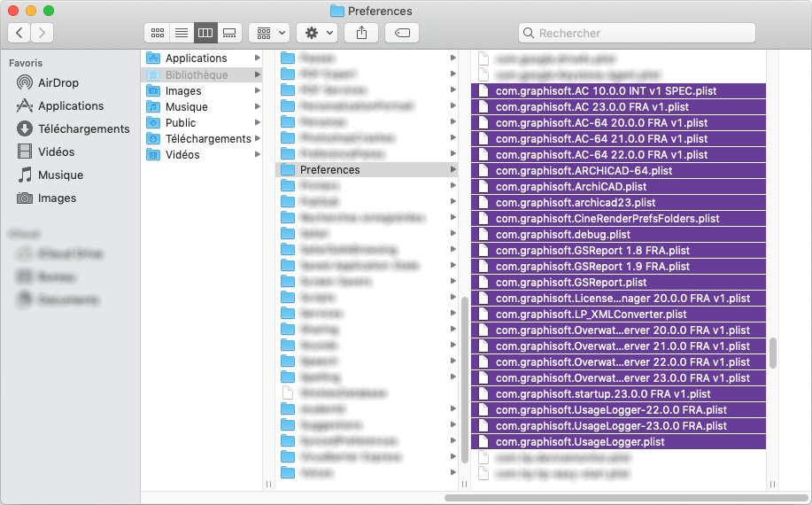Select com.graphisoft.AC-64 22.0.0 FRA v1.plist

coord(618,155)
